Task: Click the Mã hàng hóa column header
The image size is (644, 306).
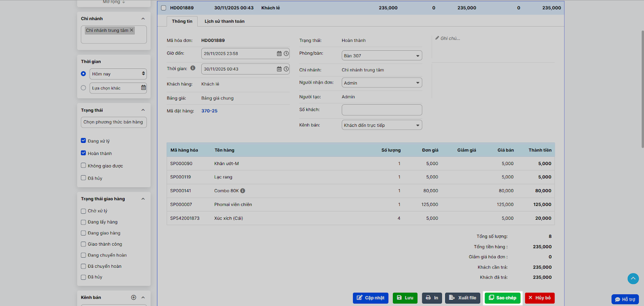Action: 184,150
